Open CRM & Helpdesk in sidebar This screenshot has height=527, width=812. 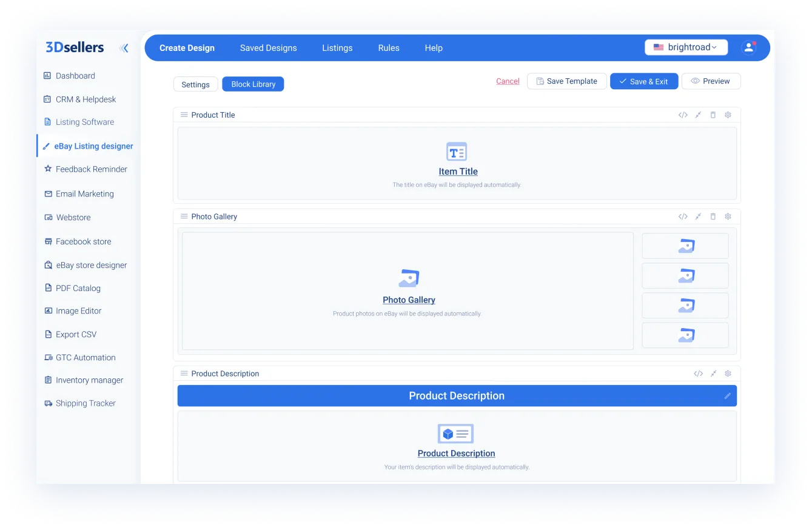coord(79,99)
